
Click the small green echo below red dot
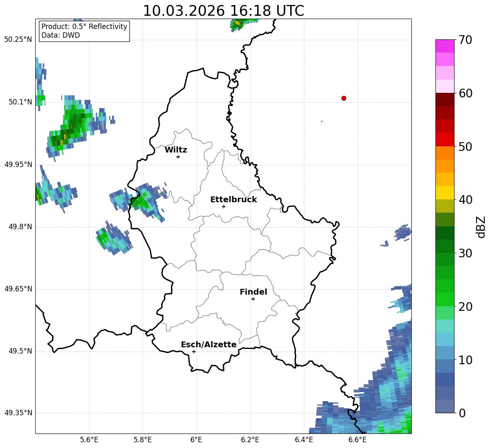click(x=322, y=121)
